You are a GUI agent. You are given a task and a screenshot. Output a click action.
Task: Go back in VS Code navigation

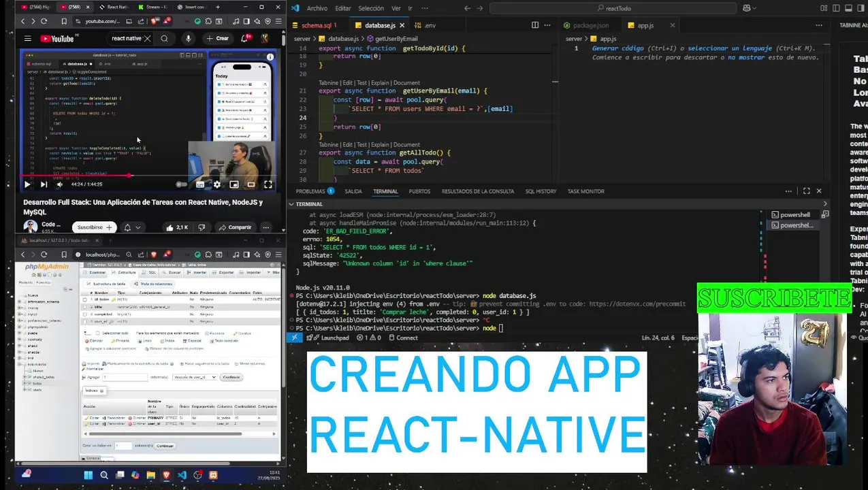[x=467, y=8]
